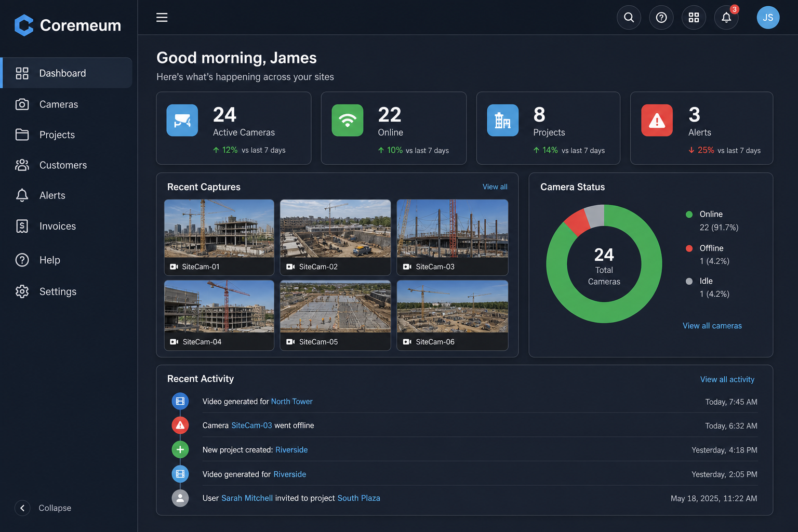
Task: Click the '25%' alerts change value
Action: tap(706, 150)
